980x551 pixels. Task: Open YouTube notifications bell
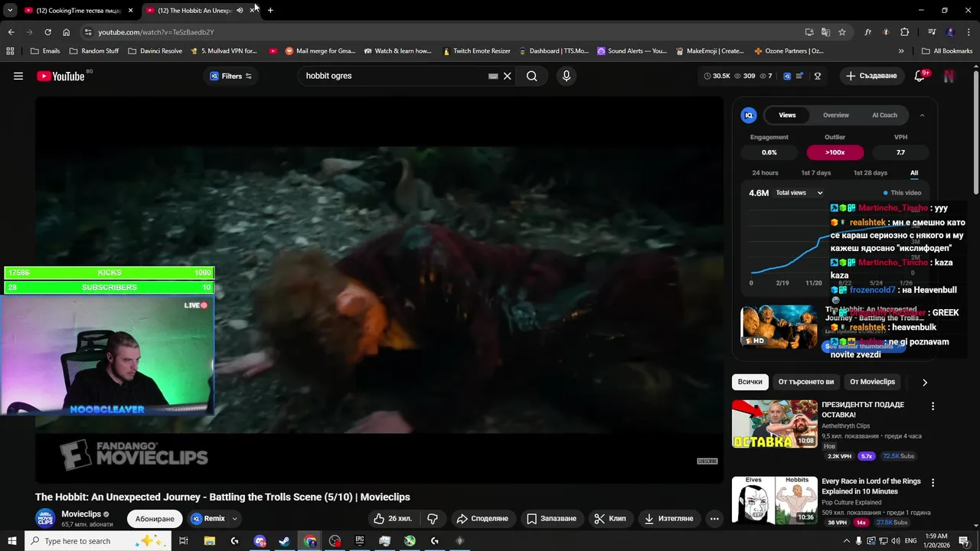click(x=920, y=76)
